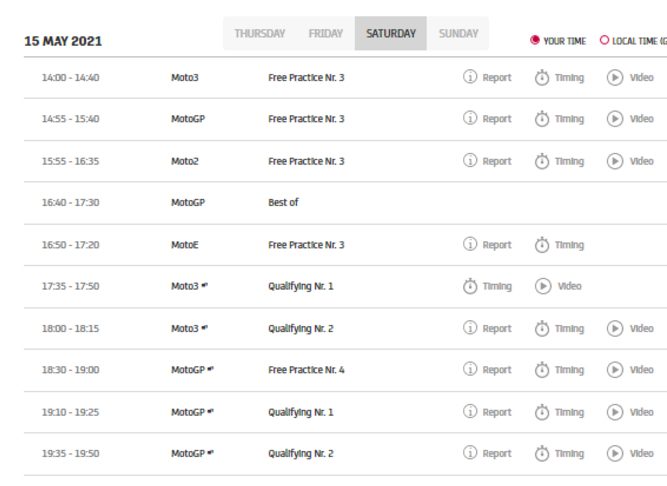Open Timing stopwatch for MotoE Free Practice 3
This screenshot has width=667, height=486.
tap(542, 245)
